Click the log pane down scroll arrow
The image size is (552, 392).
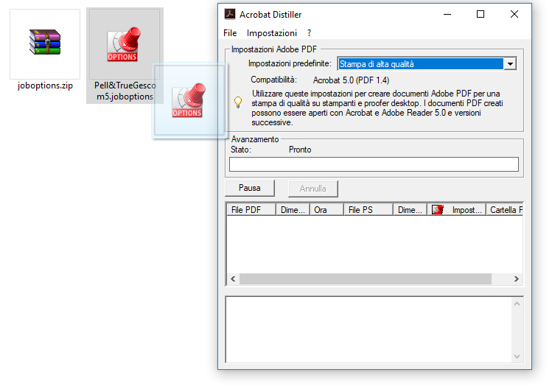[x=517, y=357]
